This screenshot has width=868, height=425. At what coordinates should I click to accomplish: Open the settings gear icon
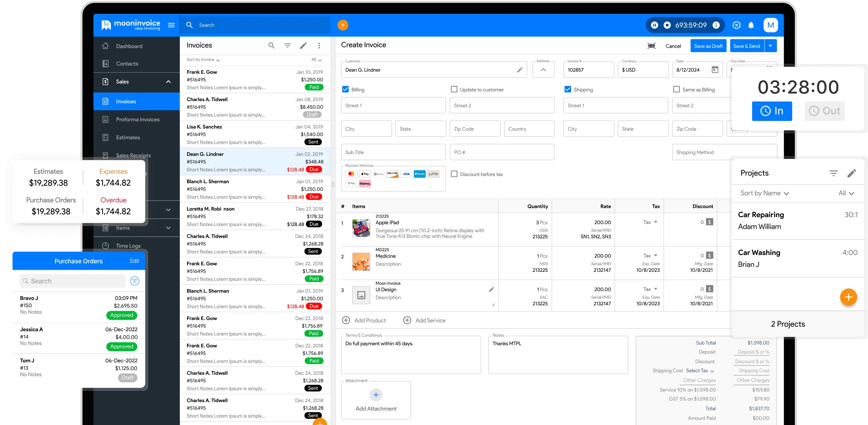[x=736, y=25]
